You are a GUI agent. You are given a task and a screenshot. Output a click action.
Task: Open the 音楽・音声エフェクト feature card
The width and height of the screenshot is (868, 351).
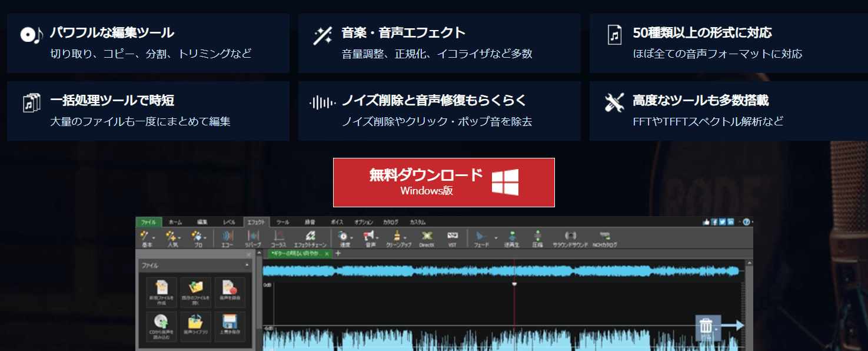(440, 43)
